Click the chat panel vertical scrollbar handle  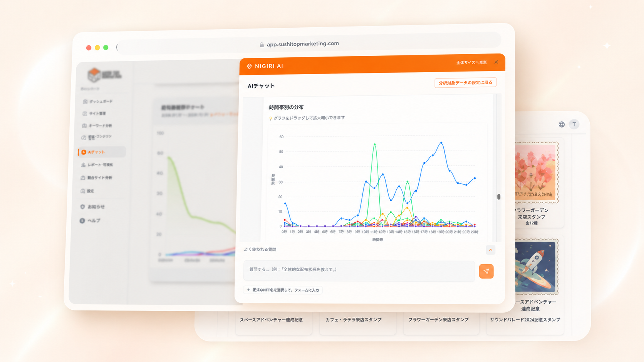pos(499,197)
